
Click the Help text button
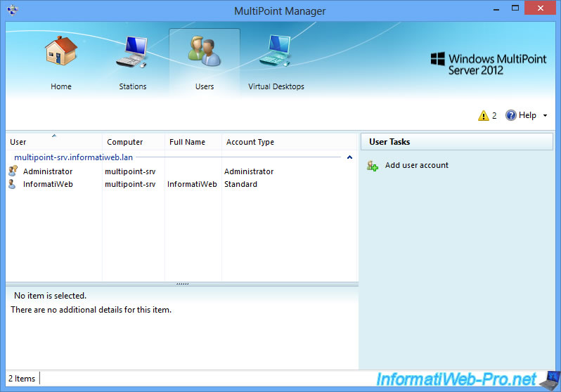527,115
